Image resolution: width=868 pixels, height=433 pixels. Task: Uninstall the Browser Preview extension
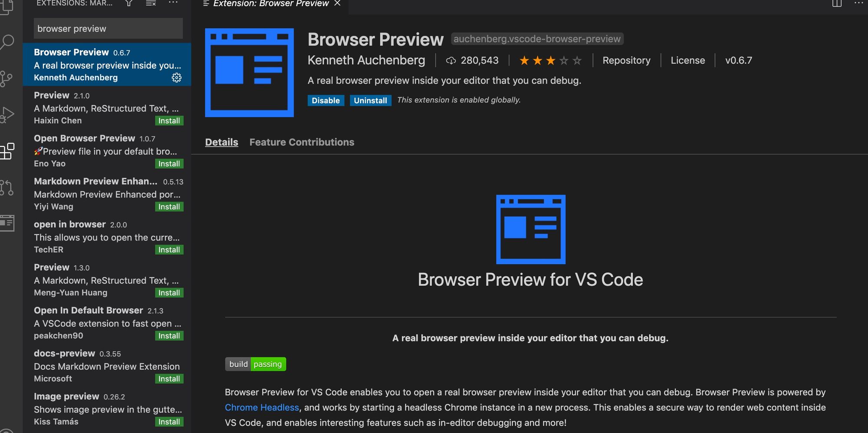pos(371,100)
